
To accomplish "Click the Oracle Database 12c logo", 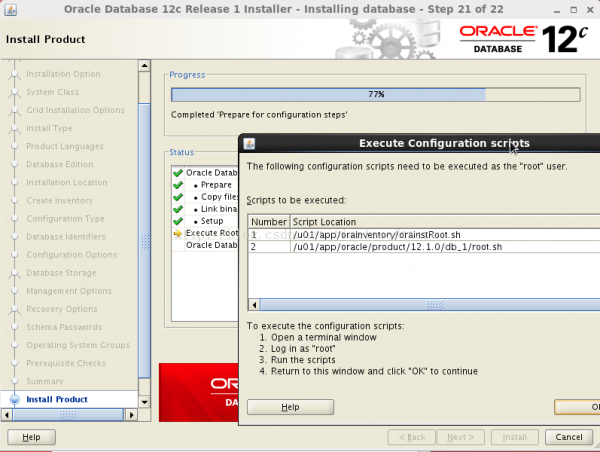I will pos(523,39).
